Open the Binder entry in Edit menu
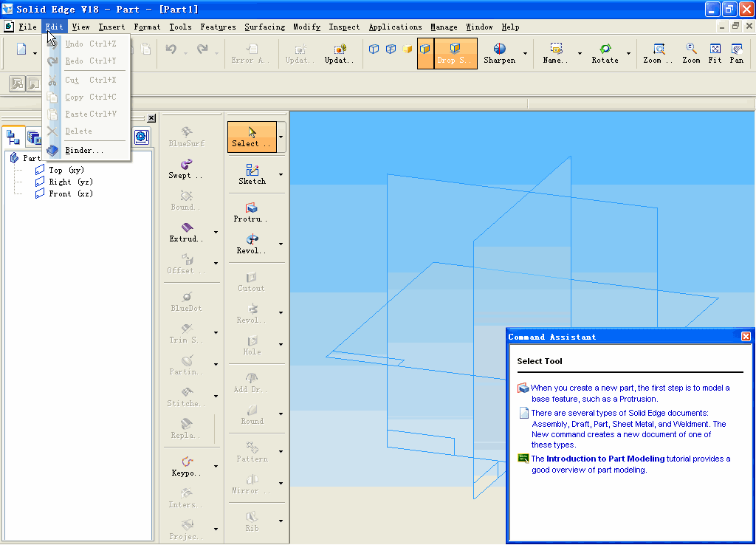Viewport: 756px width, 545px height. coord(86,151)
